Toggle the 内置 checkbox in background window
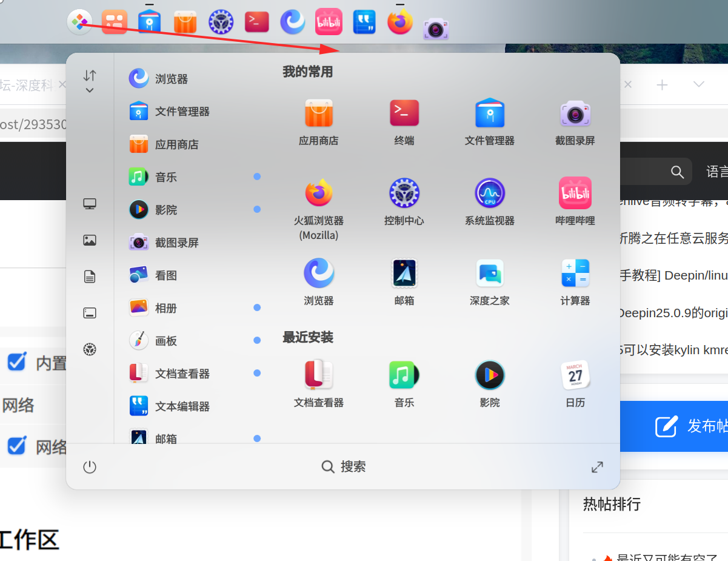Image resolution: width=728 pixels, height=561 pixels. tap(16, 362)
